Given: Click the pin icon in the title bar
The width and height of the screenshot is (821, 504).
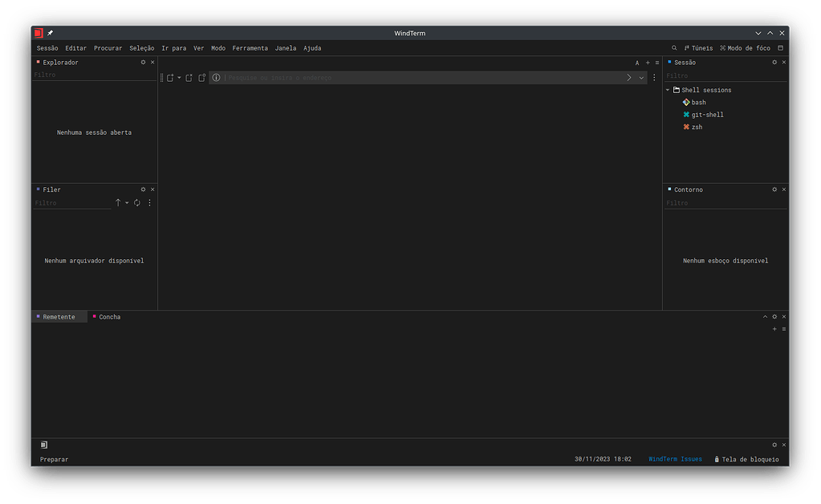Looking at the screenshot, I should pos(51,33).
